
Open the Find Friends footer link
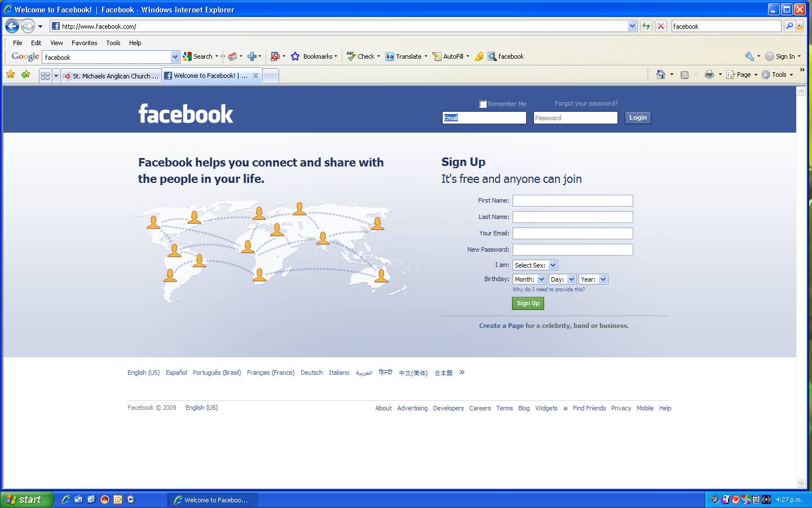tap(589, 408)
